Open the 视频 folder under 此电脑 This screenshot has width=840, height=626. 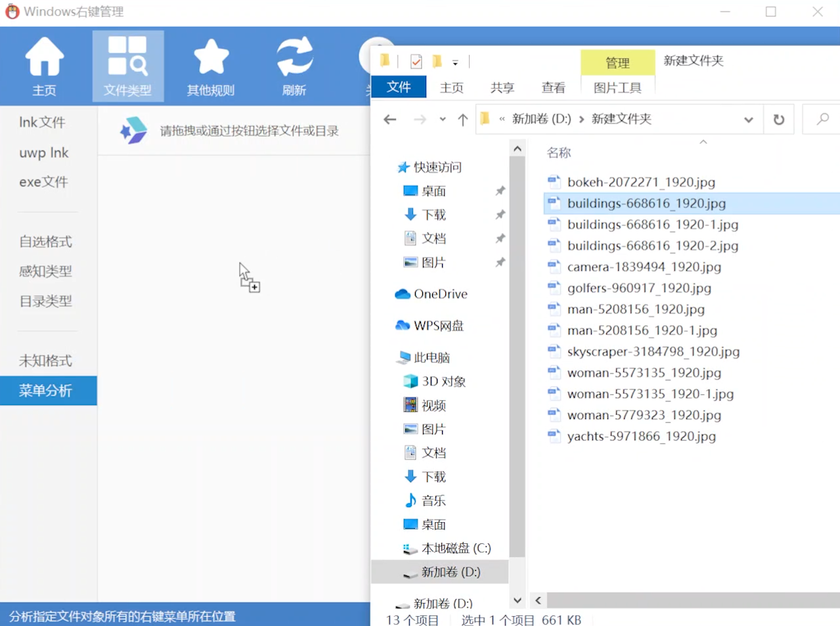424,405
